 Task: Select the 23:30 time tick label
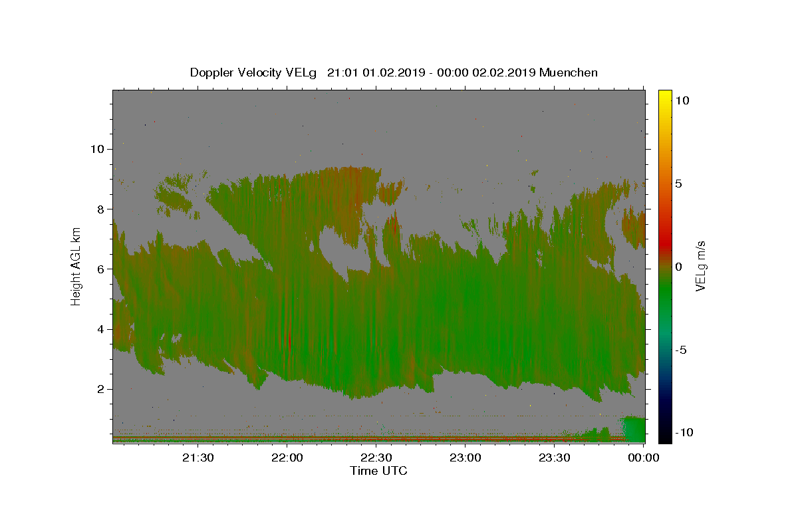(555, 458)
